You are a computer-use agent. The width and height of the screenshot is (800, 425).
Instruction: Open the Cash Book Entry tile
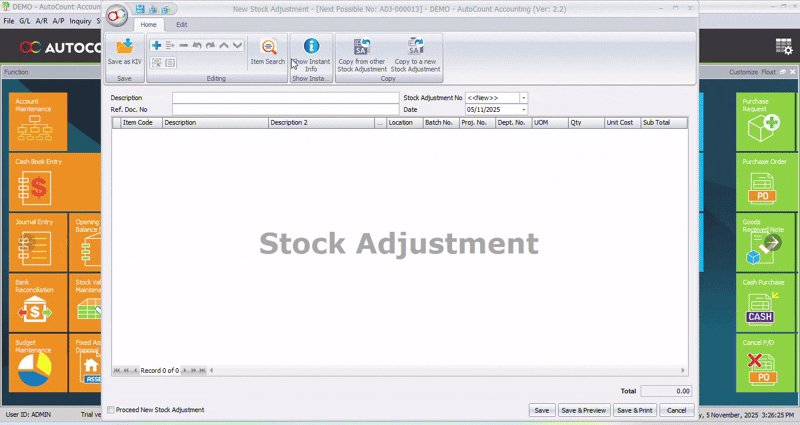tap(37, 181)
